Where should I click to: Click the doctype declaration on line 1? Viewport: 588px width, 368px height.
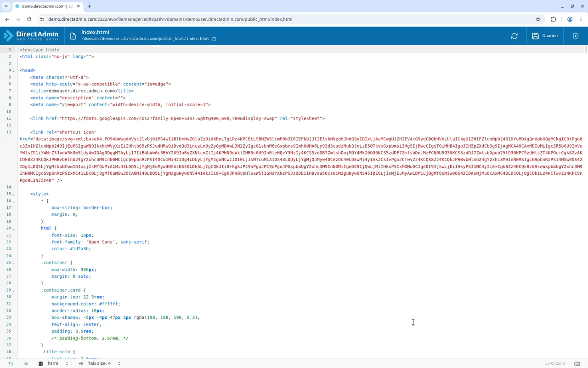(x=40, y=50)
